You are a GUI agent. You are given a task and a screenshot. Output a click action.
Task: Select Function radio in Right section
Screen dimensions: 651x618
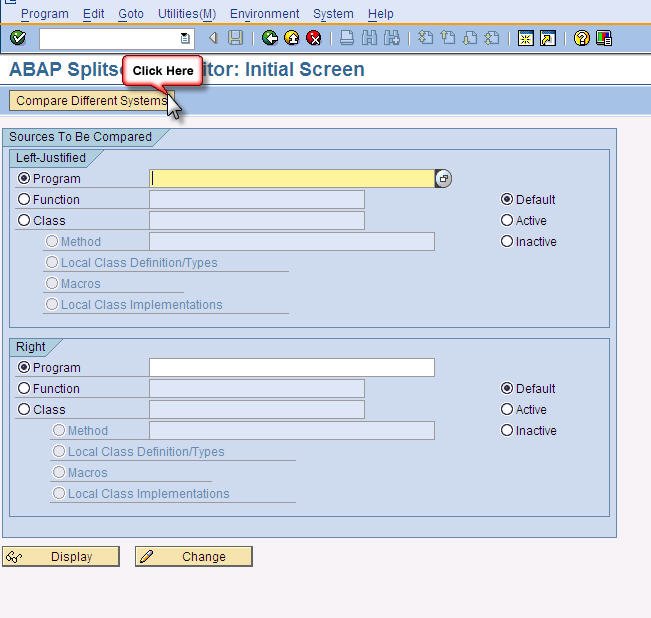coord(24,388)
